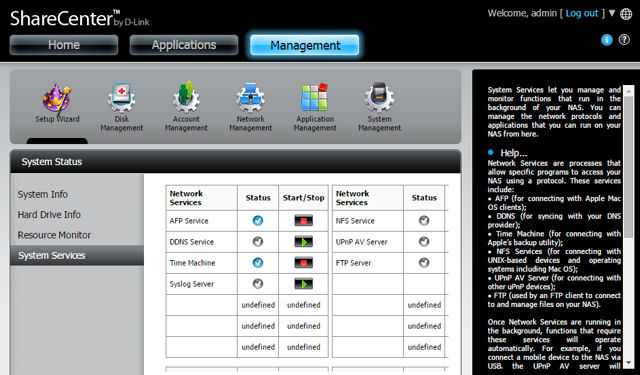This screenshot has height=375, width=640.
Task: Click the Log out link
Action: tap(582, 13)
